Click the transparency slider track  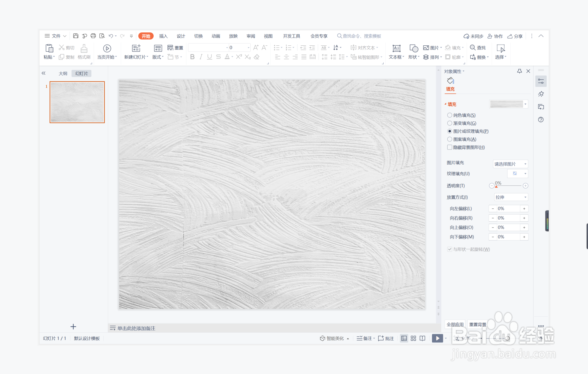pos(509,186)
